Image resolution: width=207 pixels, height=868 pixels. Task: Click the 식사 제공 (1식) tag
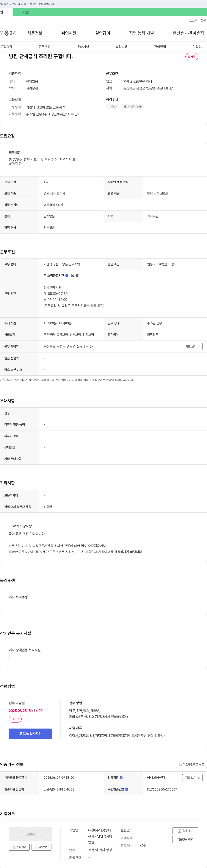(132, 107)
